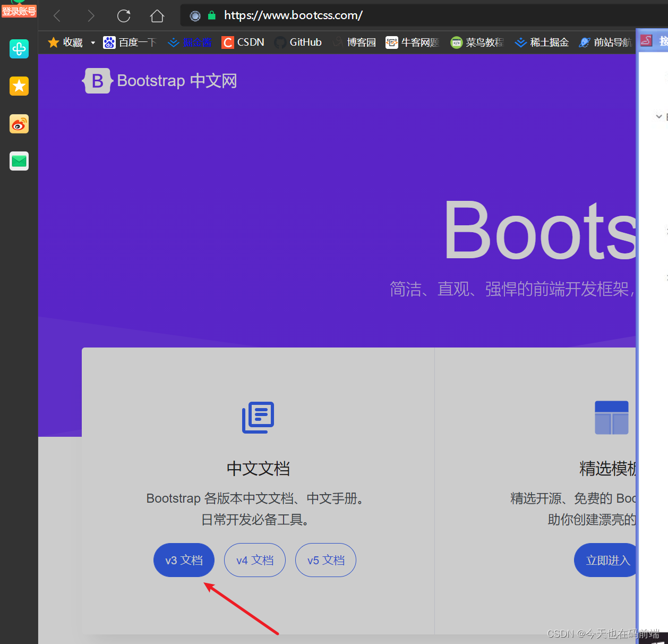Image resolution: width=668 pixels, height=644 pixels.
Task: Expand the chevron in the right side panel
Action: 658,116
